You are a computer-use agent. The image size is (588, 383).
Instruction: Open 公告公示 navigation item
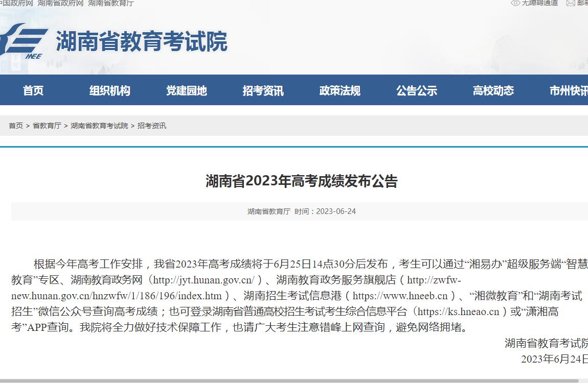pyautogui.click(x=417, y=90)
